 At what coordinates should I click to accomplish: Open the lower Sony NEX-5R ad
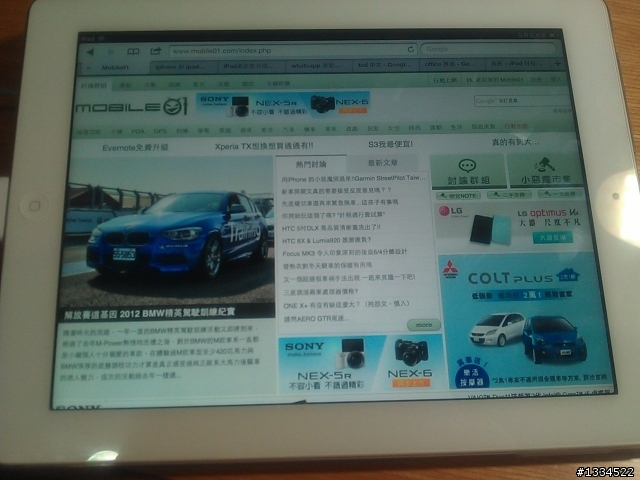360,364
